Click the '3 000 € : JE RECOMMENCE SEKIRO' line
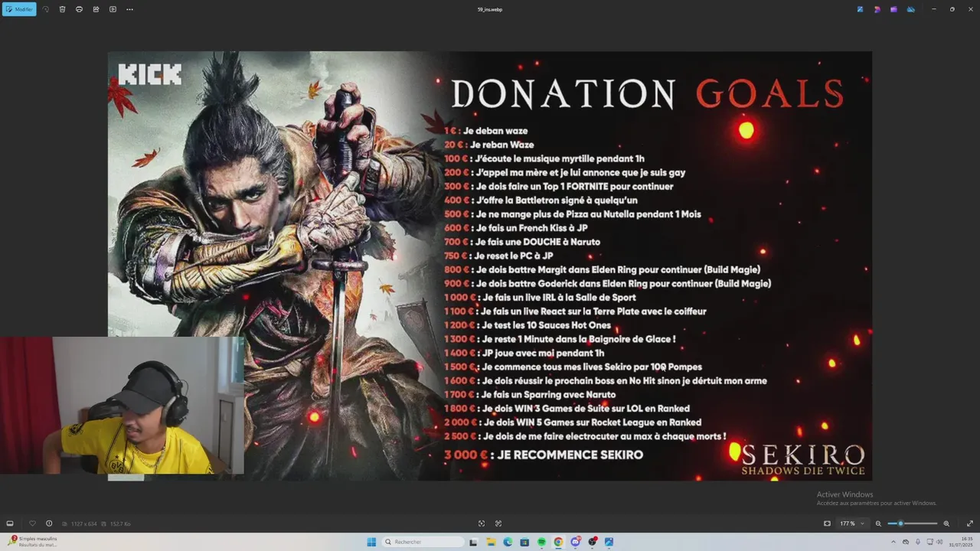This screenshot has width=980, height=551. coord(544,455)
